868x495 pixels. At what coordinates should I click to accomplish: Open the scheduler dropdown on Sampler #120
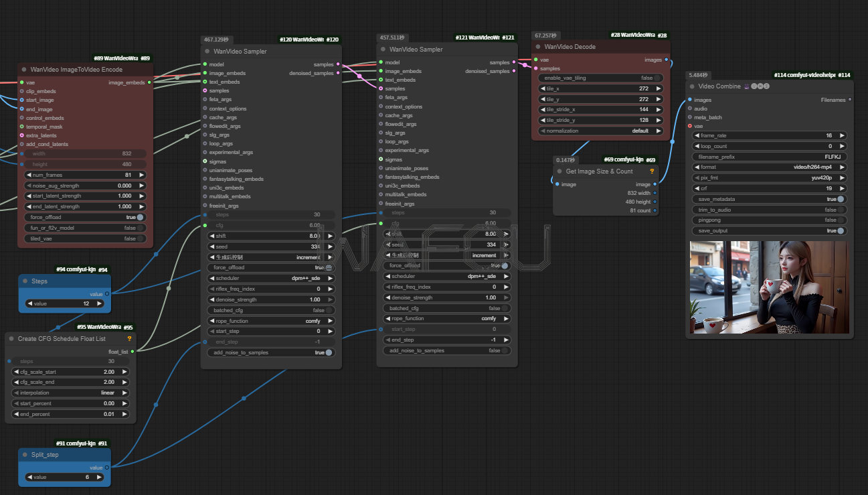271,278
